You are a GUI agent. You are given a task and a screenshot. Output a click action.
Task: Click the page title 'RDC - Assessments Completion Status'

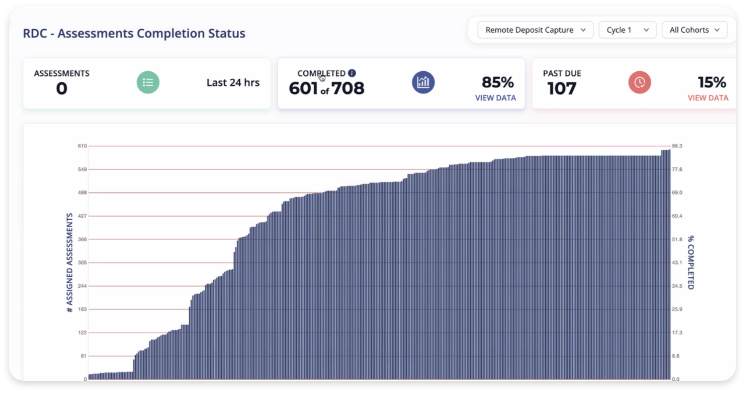click(134, 33)
